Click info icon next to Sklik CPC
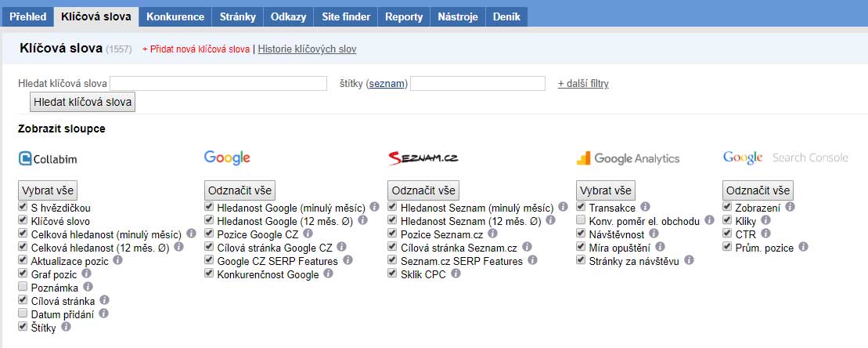868x348 pixels. point(456,274)
